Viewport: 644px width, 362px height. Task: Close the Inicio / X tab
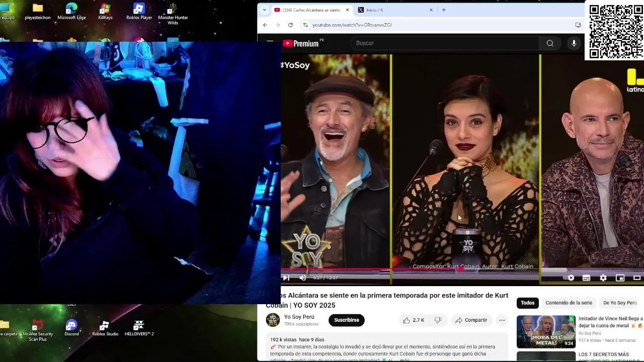pyautogui.click(x=431, y=10)
